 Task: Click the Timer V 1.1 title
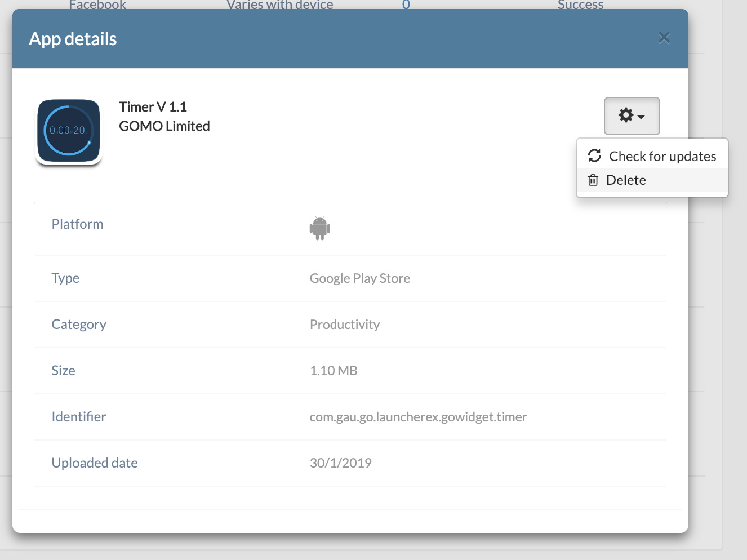click(153, 107)
